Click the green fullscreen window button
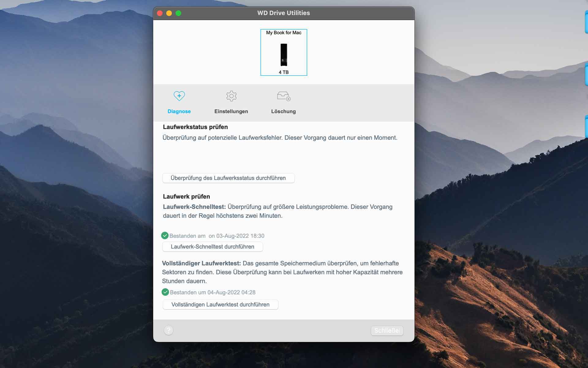This screenshot has height=368, width=588. coord(178,13)
